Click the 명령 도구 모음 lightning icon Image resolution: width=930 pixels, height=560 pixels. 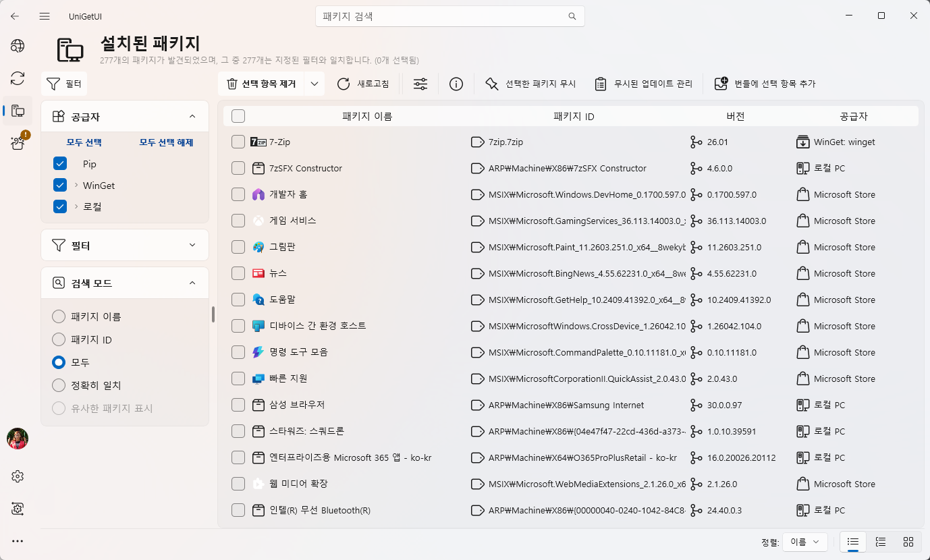pos(258,352)
